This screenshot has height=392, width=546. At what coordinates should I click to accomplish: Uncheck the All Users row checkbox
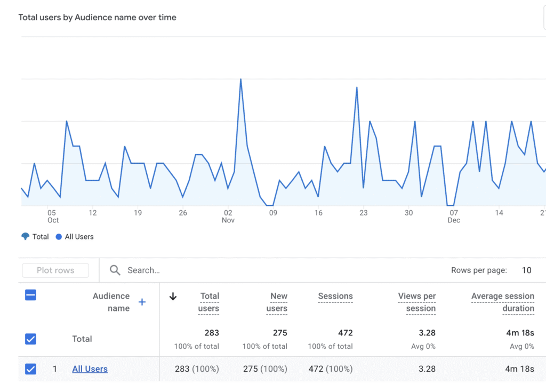coord(31,369)
